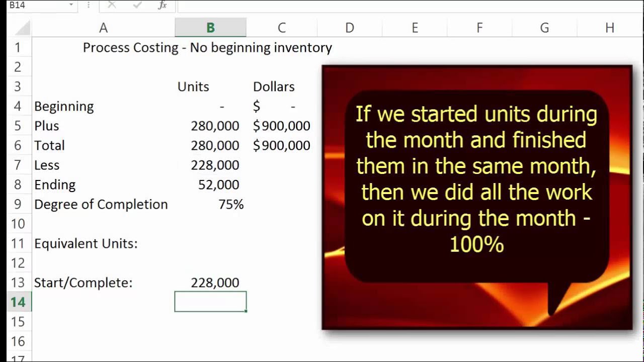Select row 10 header
Screen dimensions: 644x362
click(18, 224)
